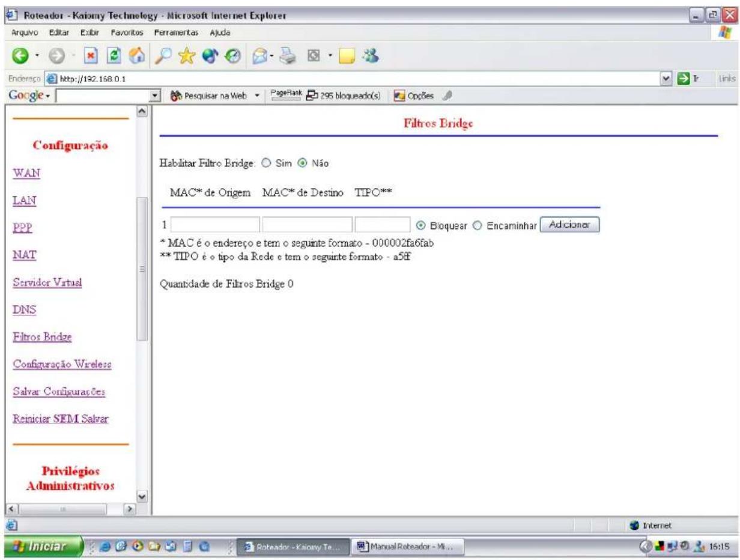Click the Adicionar button
Viewport: 740px width, 560px height.
point(570,224)
